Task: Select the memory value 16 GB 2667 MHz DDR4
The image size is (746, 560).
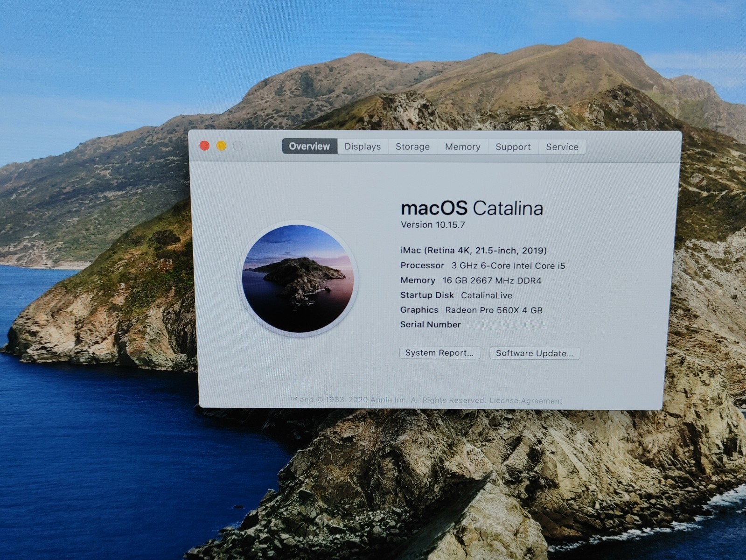Action: click(492, 280)
